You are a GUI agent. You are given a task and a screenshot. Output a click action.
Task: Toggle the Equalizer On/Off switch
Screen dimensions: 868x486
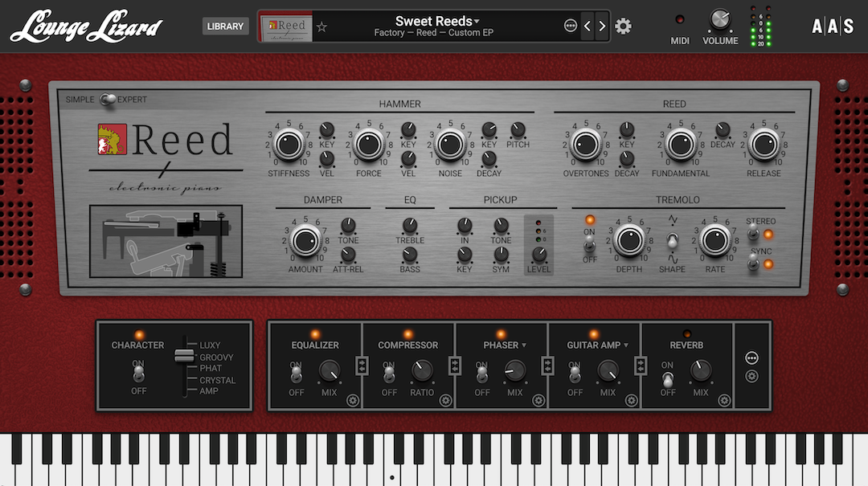[x=296, y=375]
